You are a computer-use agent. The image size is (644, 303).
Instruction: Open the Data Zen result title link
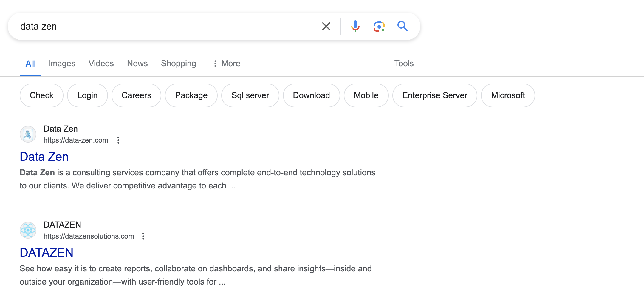(44, 157)
